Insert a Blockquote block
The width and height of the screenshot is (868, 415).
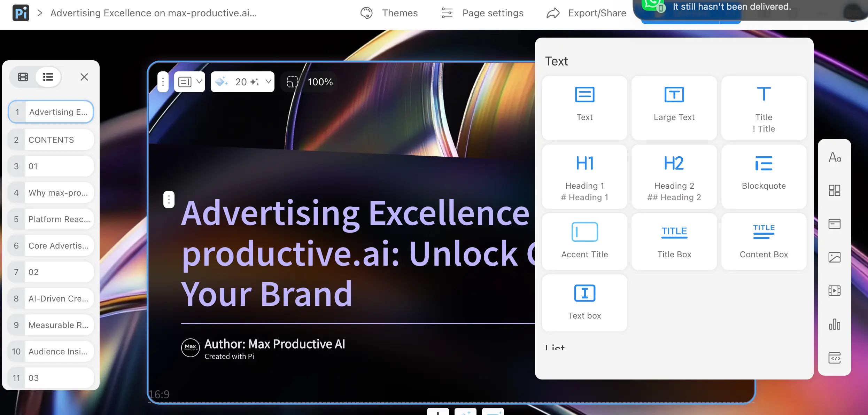click(764, 177)
